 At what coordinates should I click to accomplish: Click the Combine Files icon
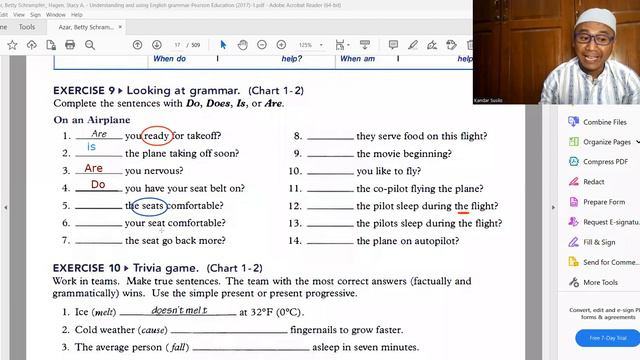coord(573,122)
